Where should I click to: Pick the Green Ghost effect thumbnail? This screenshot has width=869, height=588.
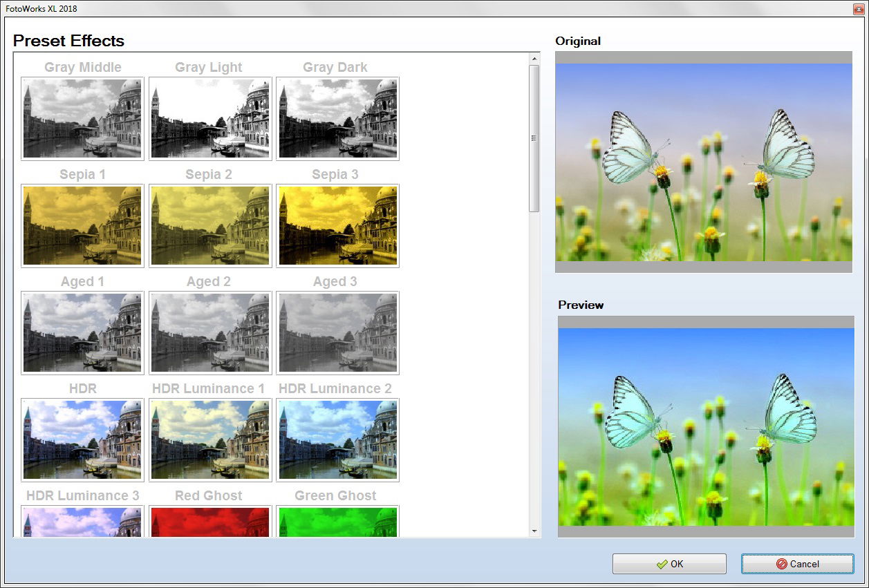tap(337, 522)
